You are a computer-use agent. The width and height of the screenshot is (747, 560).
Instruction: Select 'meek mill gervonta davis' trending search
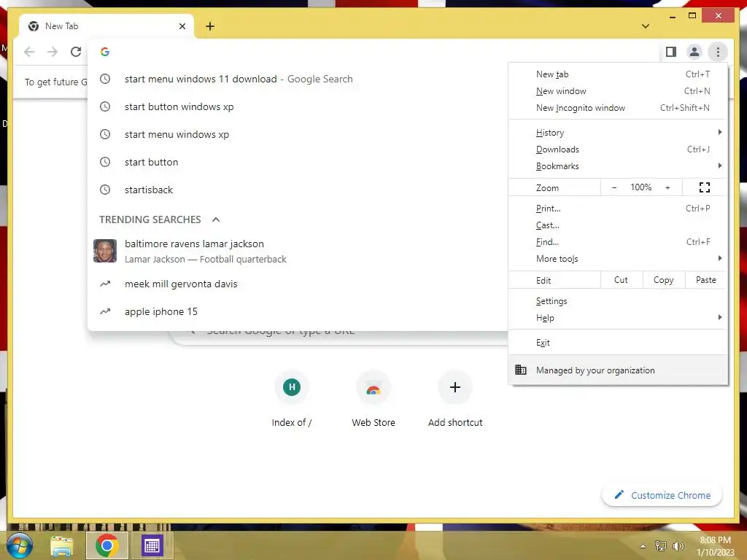pos(298,284)
